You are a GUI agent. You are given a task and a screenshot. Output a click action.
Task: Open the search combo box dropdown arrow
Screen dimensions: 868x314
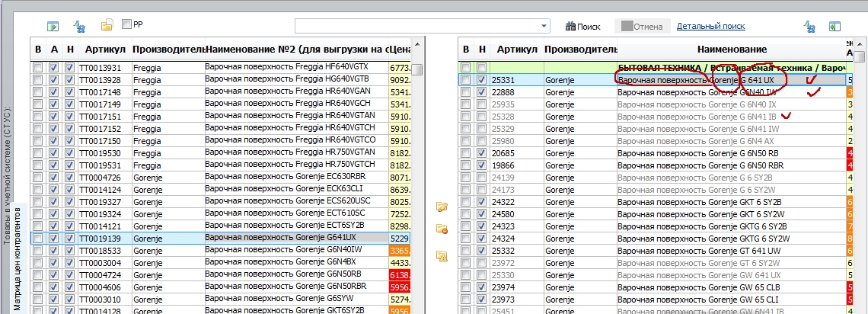(x=545, y=26)
